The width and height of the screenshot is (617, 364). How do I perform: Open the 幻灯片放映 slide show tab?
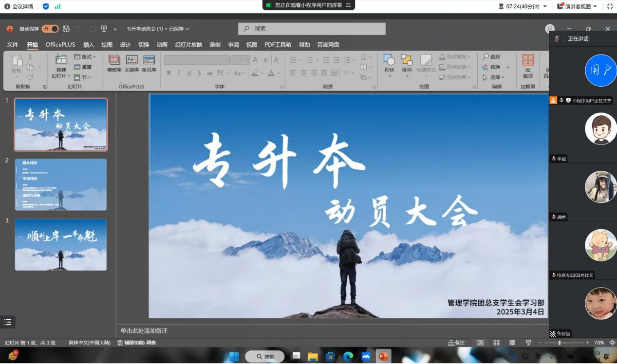pos(188,45)
